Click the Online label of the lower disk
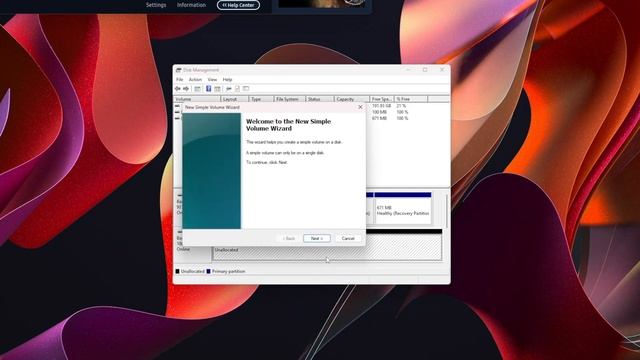The width and height of the screenshot is (640, 360). click(183, 249)
